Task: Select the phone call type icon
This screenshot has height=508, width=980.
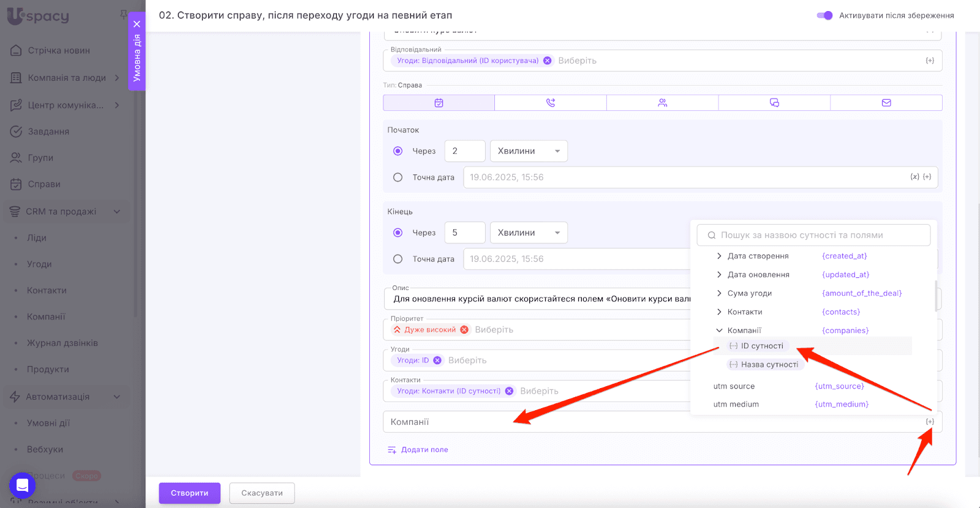Action: 550,103
